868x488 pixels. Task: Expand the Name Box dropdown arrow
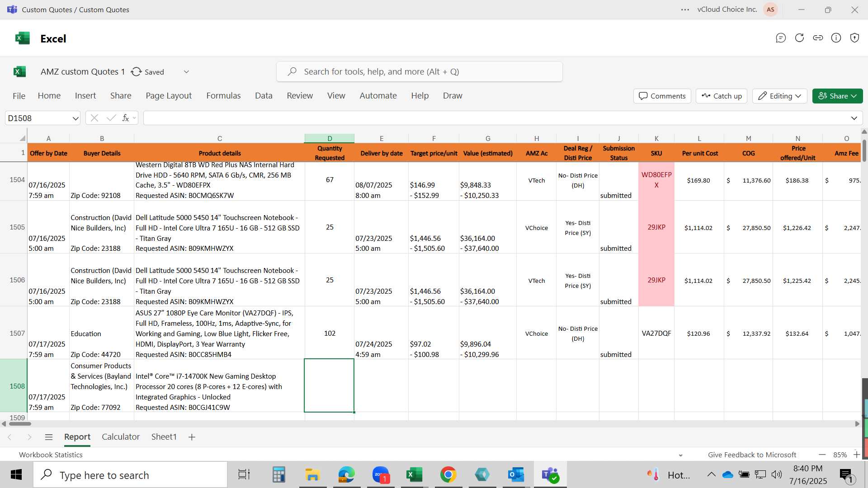point(75,118)
